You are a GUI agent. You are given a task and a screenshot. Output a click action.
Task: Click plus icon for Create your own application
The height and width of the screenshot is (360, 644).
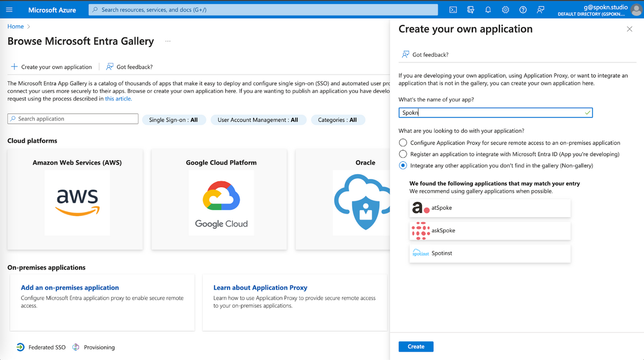[x=14, y=66]
